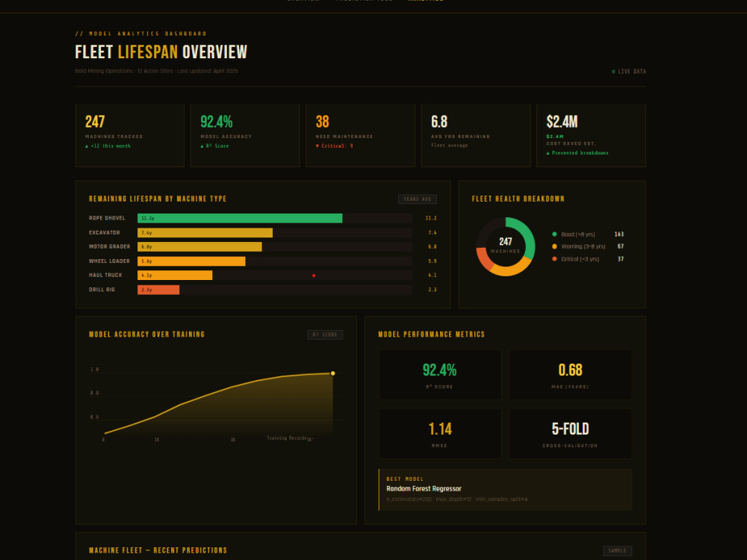The image size is (747, 560).
Task: Click the Good count "143"
Action: (619, 234)
